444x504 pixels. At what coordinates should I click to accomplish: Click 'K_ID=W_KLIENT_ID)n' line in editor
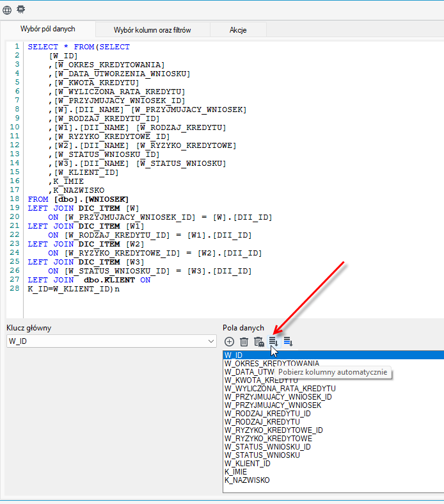pos(74,289)
